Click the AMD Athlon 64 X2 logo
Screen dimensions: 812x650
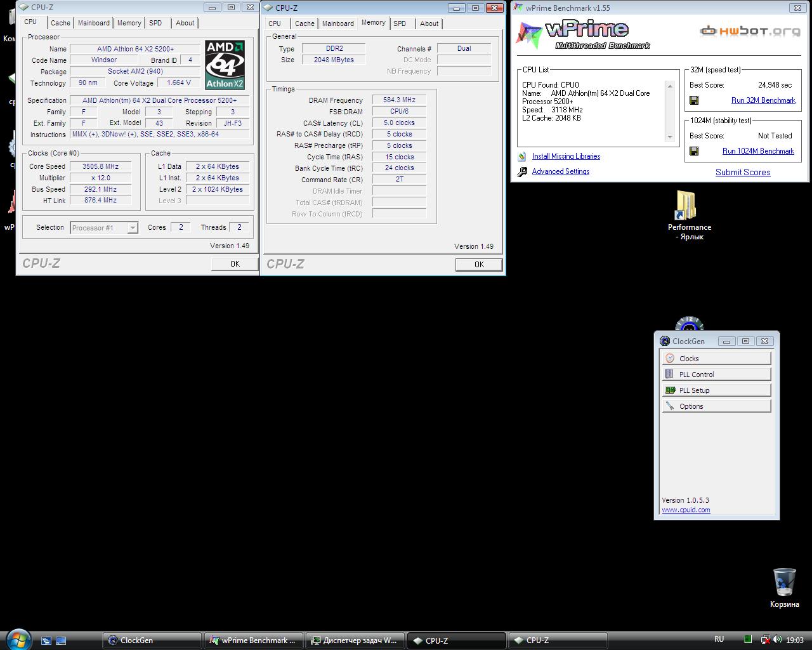pos(225,65)
